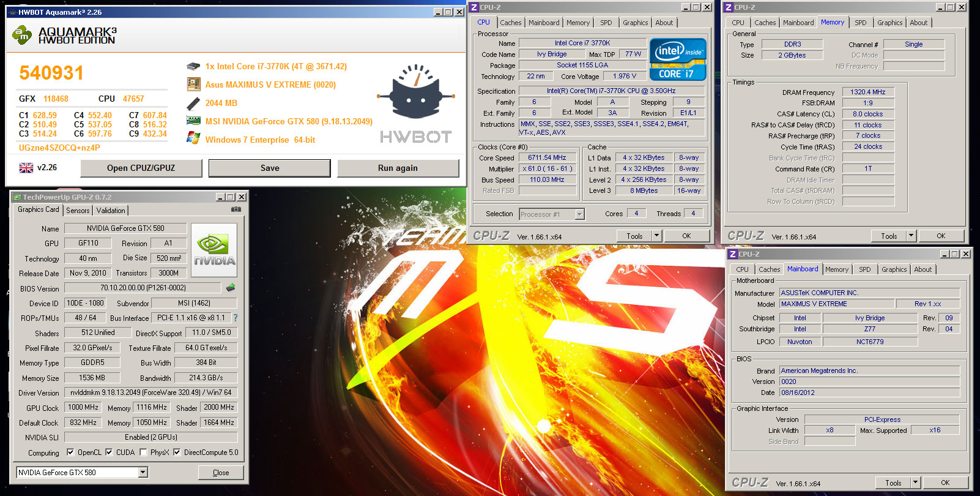
Task: Click the Intel Core i7 inside logo
Action: (x=678, y=59)
